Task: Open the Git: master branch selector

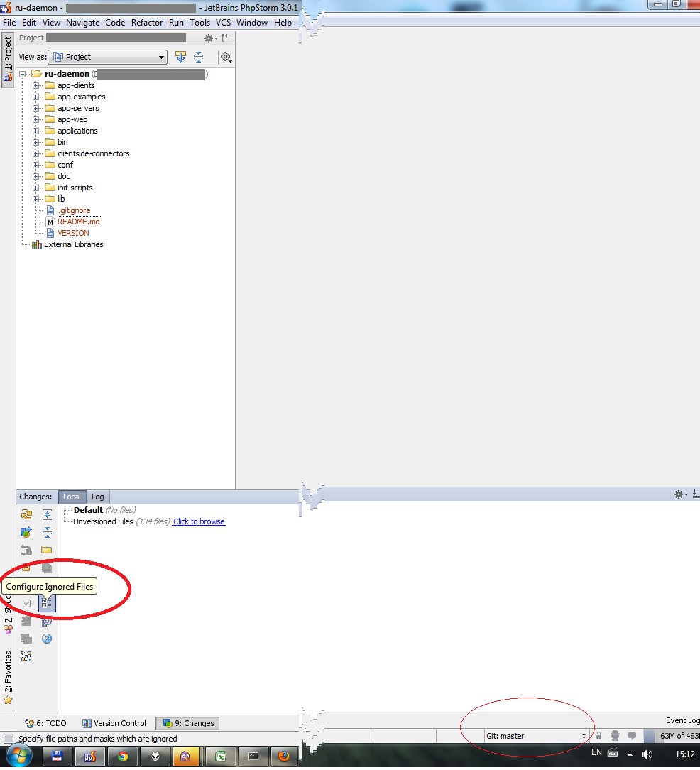Action: (x=536, y=736)
